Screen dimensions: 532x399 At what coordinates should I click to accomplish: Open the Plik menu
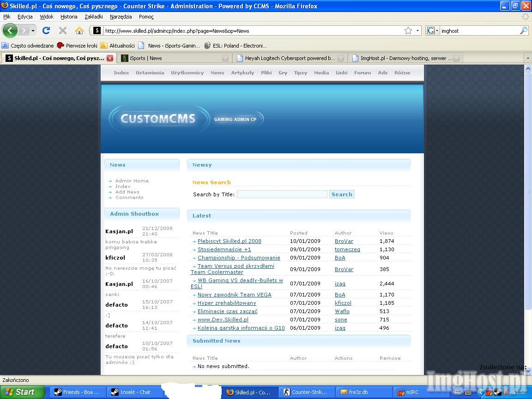tap(7, 17)
